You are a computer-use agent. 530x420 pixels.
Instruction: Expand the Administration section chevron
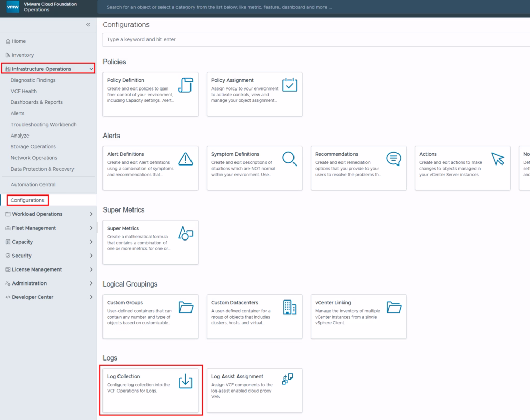point(91,283)
